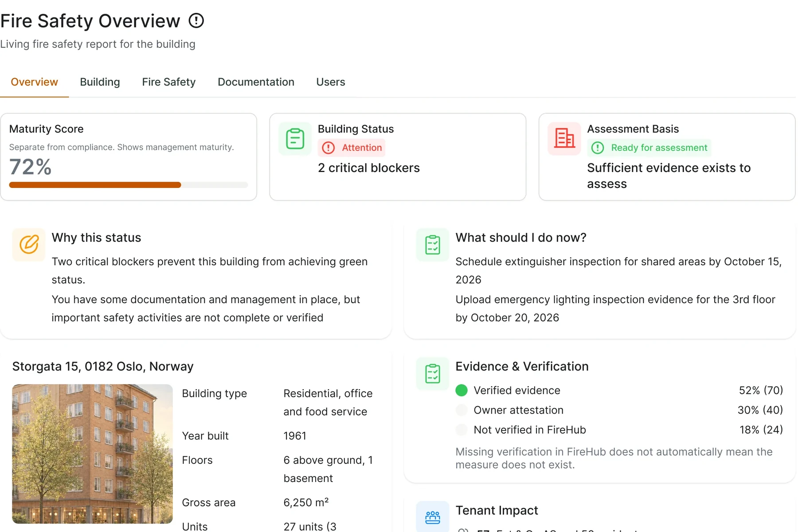This screenshot has height=532, width=798.
Task: Click the orange Why this status icon
Action: pos(29,245)
